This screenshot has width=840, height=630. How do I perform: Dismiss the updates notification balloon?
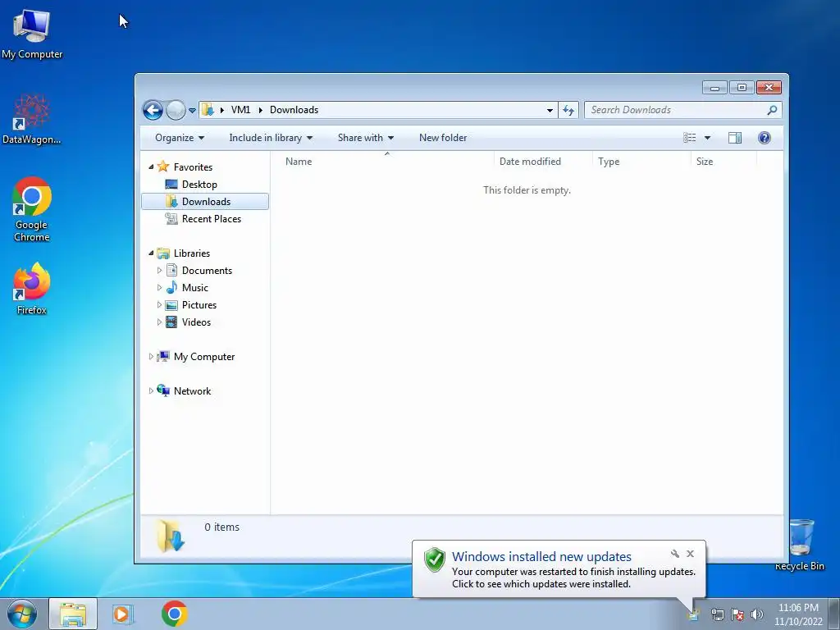click(x=691, y=554)
